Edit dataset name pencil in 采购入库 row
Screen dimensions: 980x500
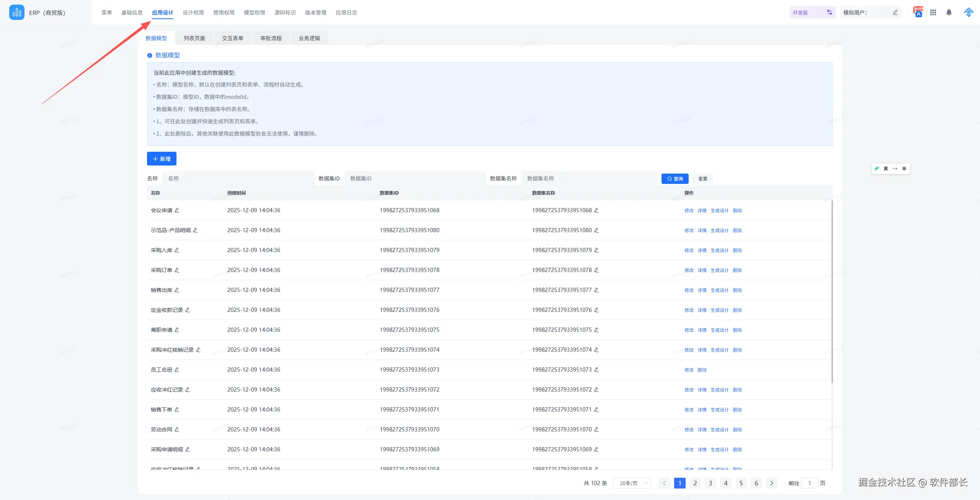pos(596,250)
